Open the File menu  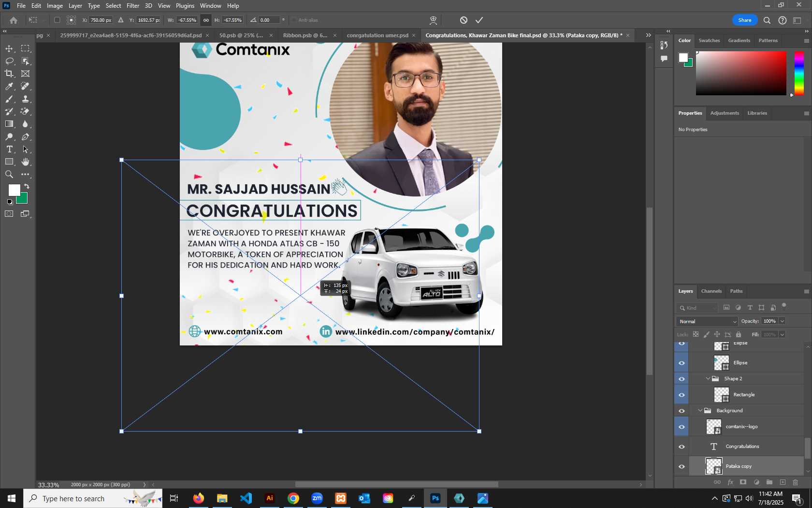[21, 6]
